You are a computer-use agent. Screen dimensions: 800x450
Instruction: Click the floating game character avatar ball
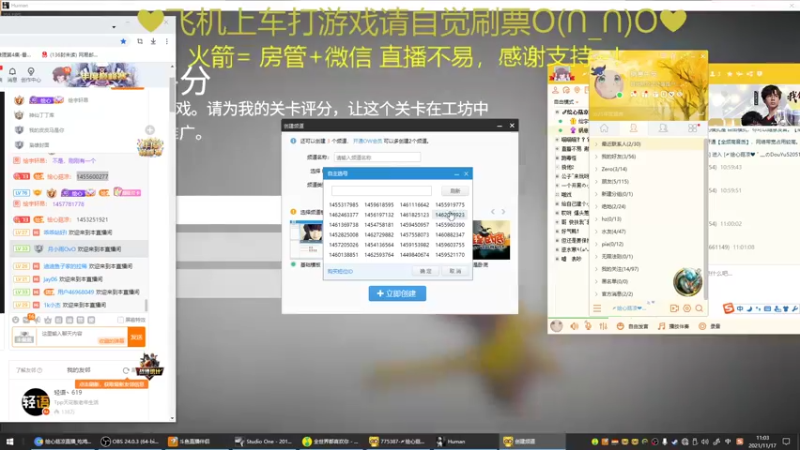coord(687,282)
